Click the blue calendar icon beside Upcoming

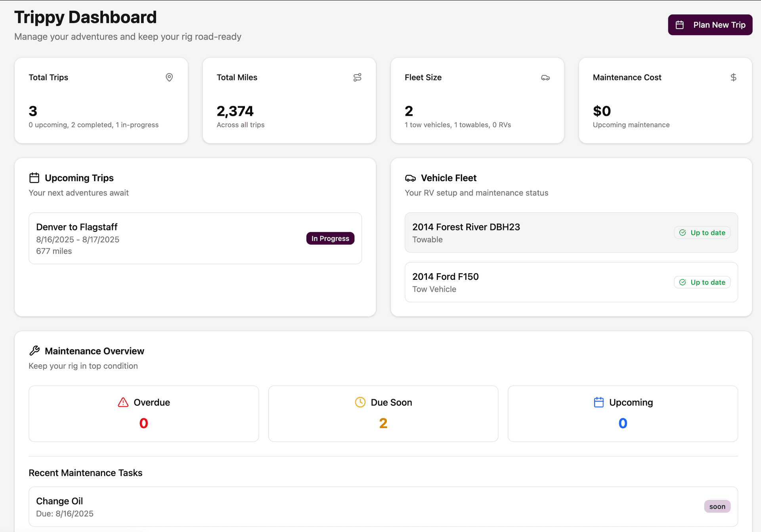(x=599, y=402)
